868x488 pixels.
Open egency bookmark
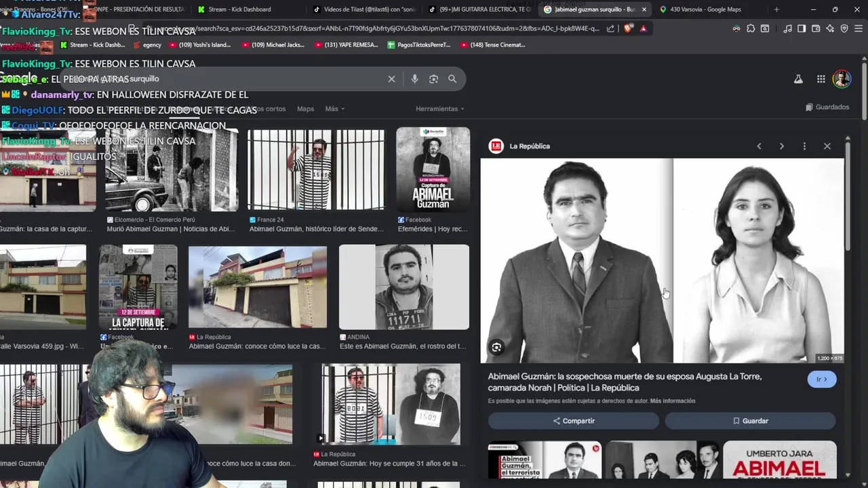point(146,45)
